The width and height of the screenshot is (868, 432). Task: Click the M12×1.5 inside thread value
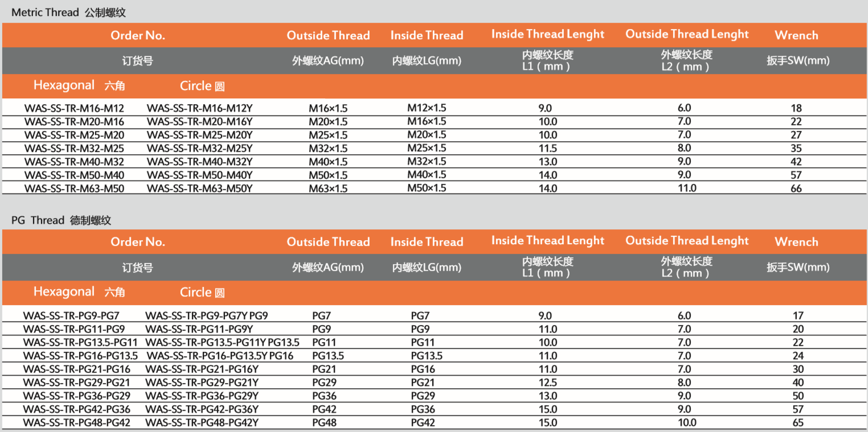[427, 108]
